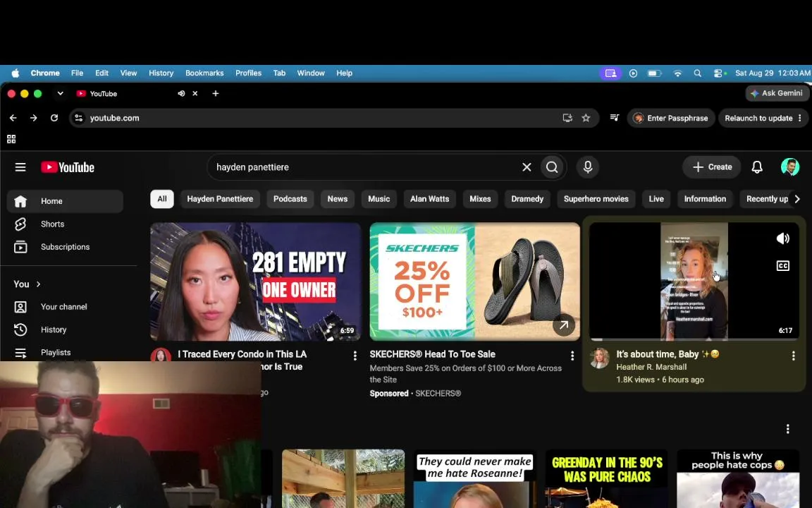Open the screen mirroring menu bar icon
The image size is (812, 508).
610,73
